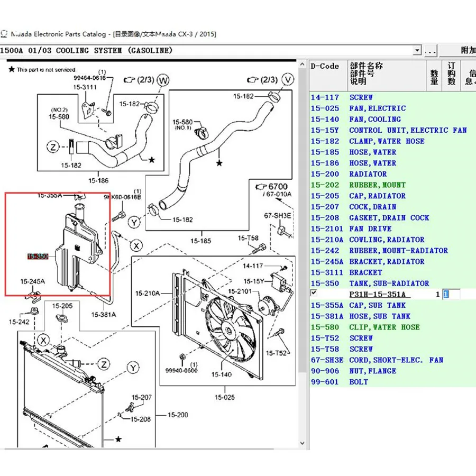Image resolution: width=476 pixels, height=476 pixels.
Task: Select the 15-200 RADIATOR row
Action: click(392, 174)
